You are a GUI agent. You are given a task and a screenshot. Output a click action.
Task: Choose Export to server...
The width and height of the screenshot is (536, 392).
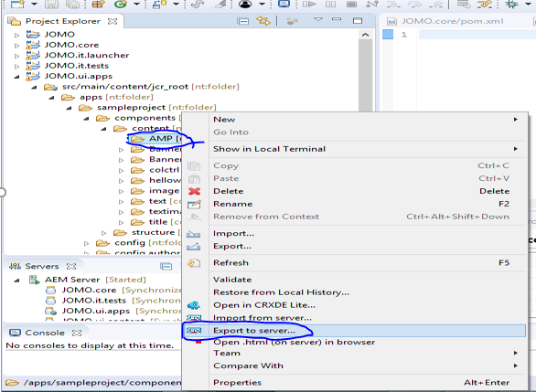[x=355, y=331]
